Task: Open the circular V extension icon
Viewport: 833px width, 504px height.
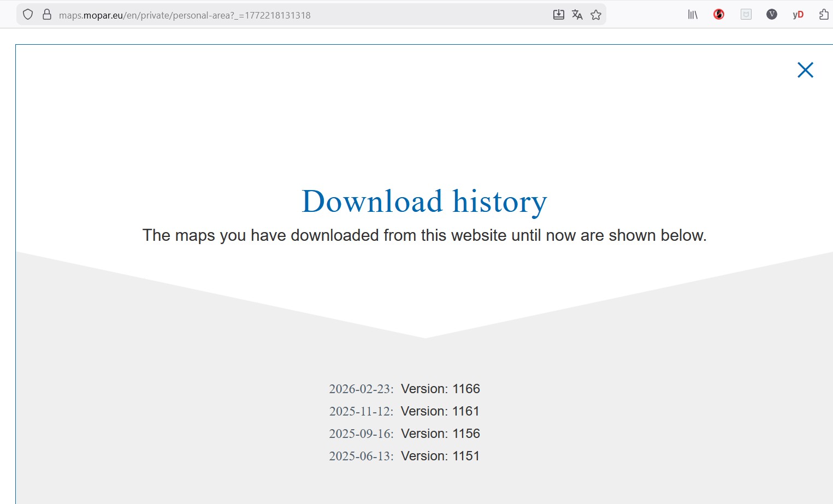Action: pyautogui.click(x=772, y=15)
